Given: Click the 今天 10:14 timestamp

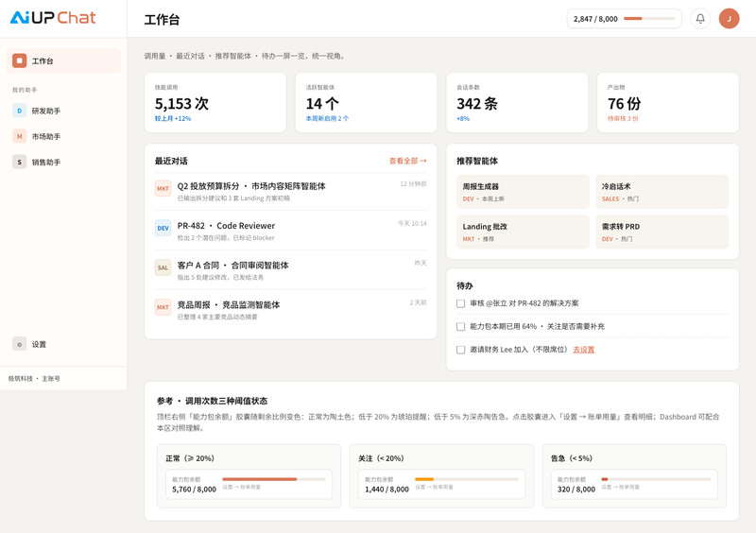Looking at the screenshot, I should [x=412, y=223].
